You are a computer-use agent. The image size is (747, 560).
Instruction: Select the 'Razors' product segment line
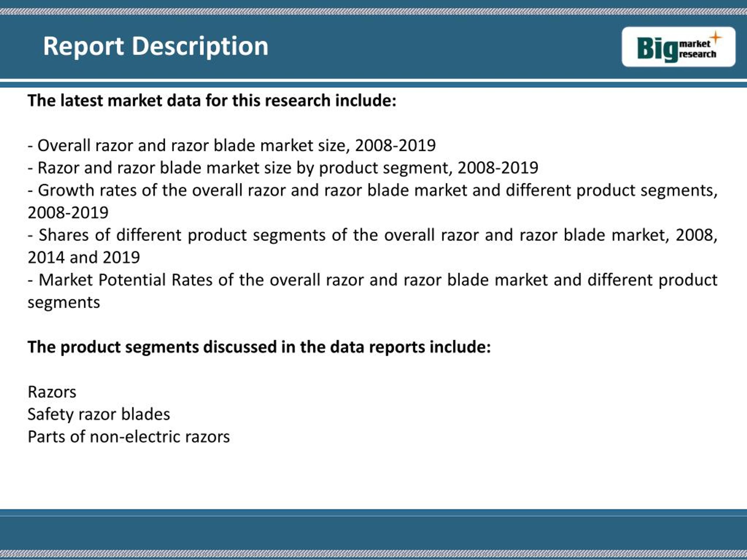52,392
